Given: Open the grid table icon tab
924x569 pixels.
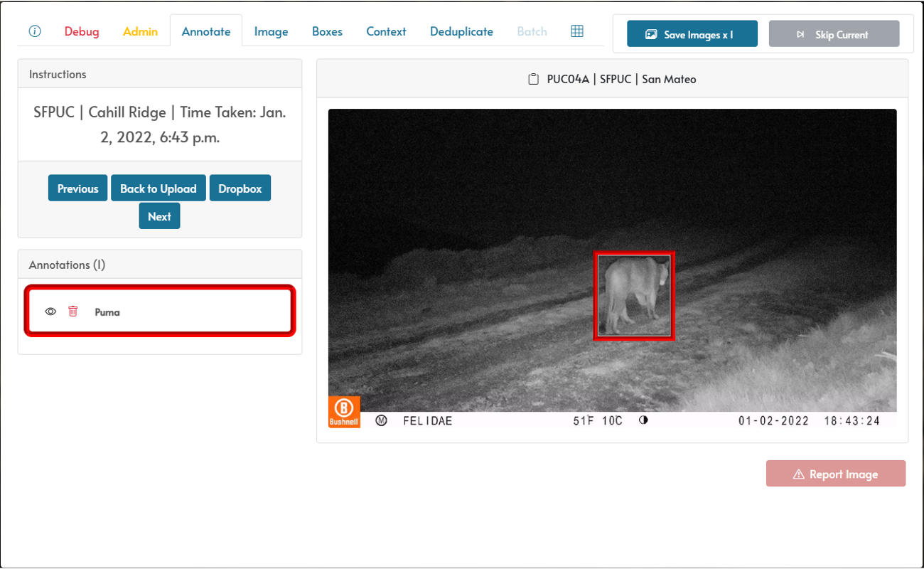Looking at the screenshot, I should click(x=577, y=31).
